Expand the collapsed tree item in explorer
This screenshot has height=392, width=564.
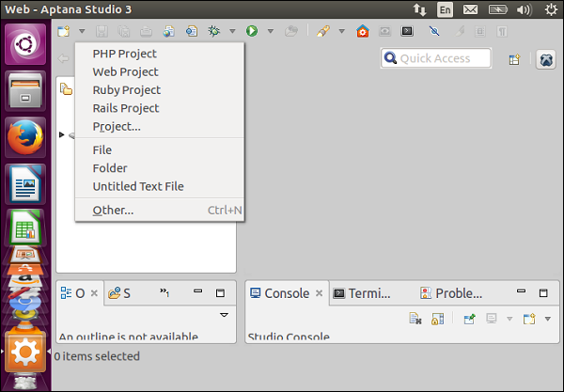tap(62, 134)
